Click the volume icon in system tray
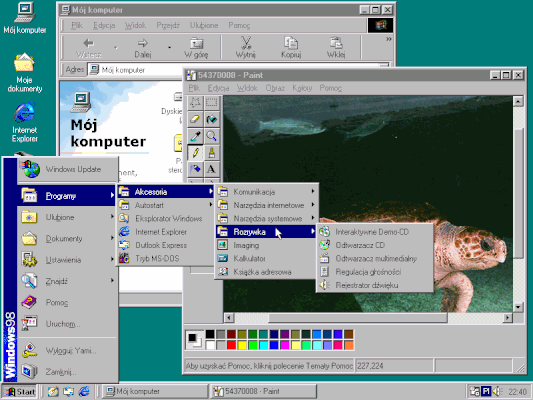 tap(497, 392)
